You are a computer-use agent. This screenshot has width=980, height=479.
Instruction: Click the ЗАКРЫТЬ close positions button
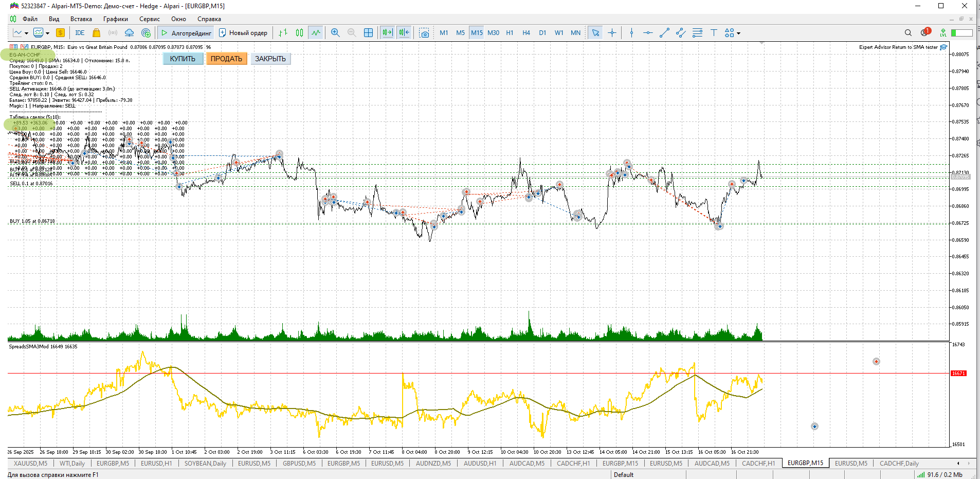pos(270,59)
